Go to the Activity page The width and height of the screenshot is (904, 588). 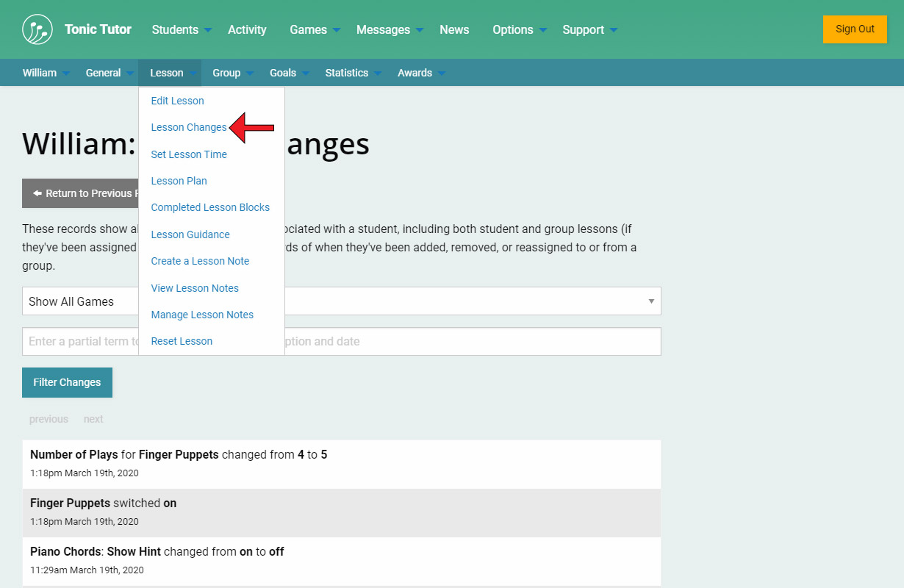pyautogui.click(x=247, y=30)
